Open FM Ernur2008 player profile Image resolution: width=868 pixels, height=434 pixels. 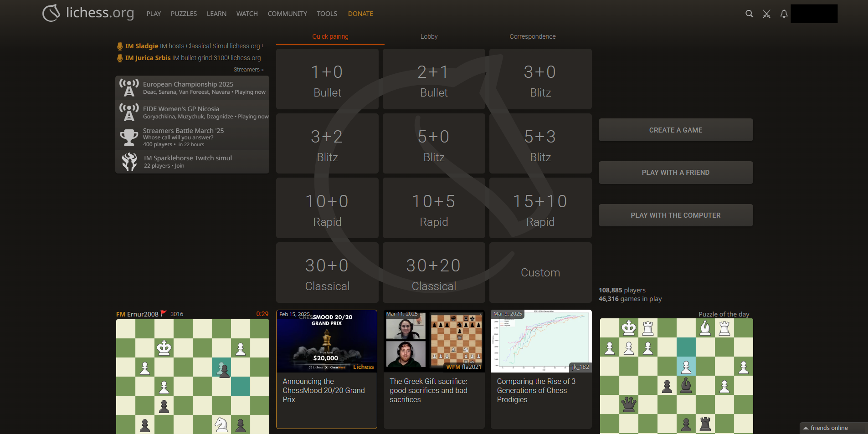(137, 314)
